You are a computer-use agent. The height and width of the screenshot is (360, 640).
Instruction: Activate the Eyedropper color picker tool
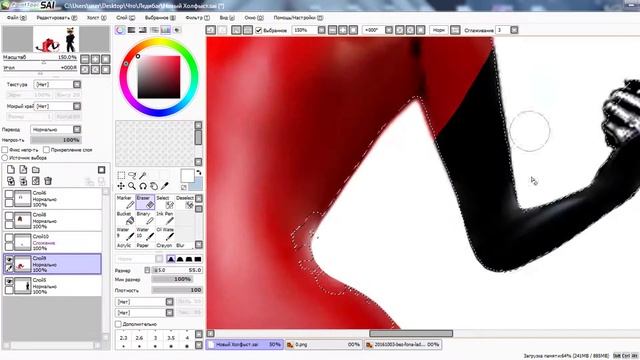[164, 186]
